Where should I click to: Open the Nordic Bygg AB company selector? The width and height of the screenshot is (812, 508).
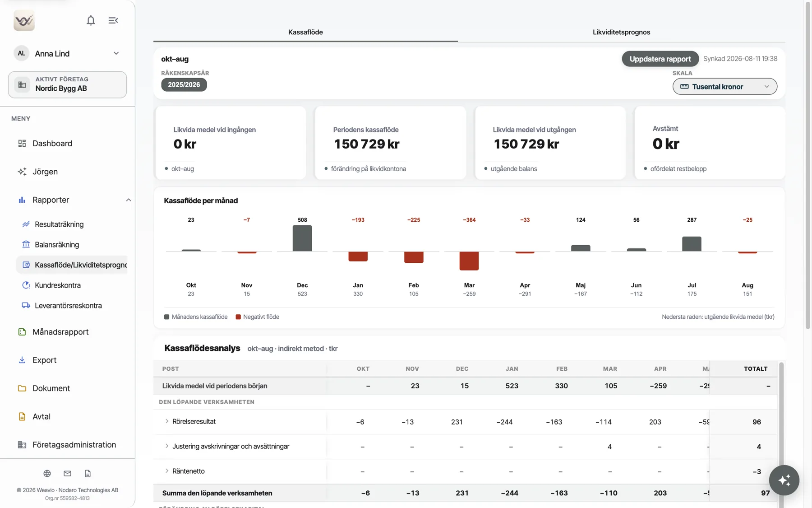[68, 84]
